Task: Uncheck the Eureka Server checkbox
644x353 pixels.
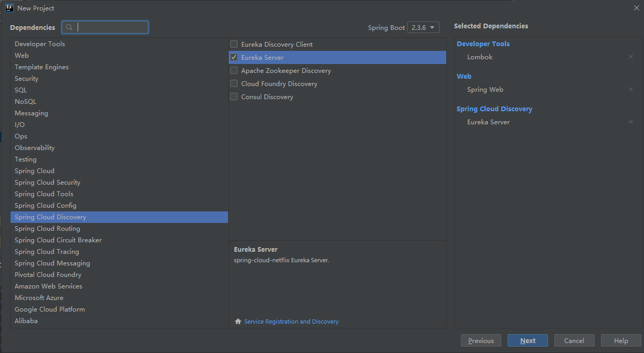Action: point(234,58)
